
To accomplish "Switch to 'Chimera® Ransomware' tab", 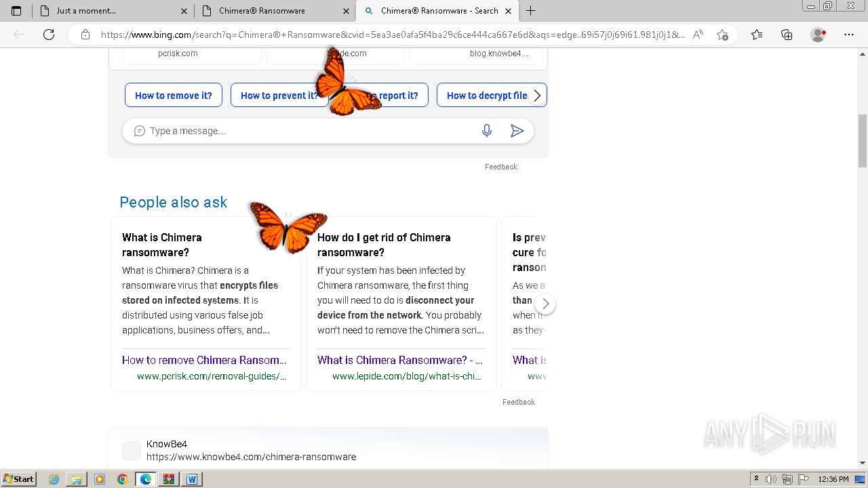I will 275,11.
